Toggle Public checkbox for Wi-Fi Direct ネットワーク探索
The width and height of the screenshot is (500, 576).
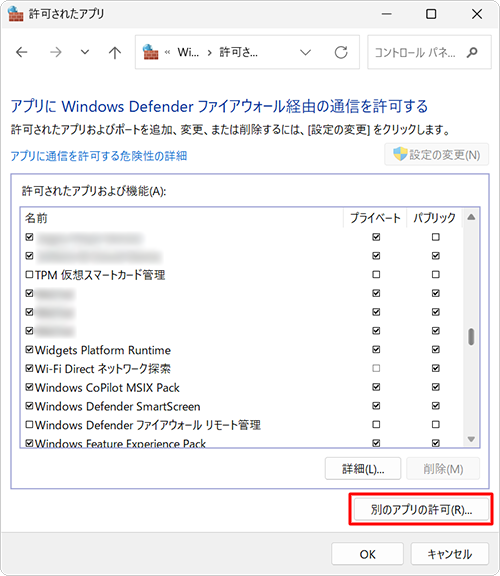436,368
